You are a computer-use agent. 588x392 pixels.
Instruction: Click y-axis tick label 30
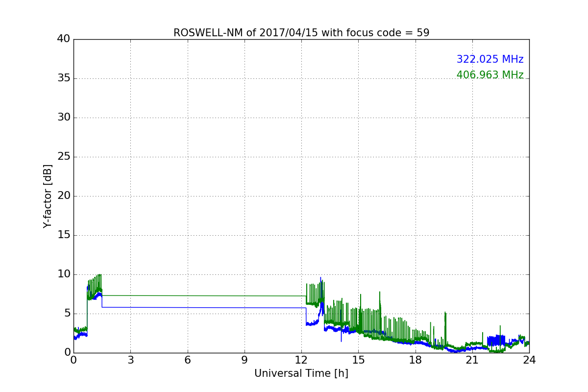64,118
